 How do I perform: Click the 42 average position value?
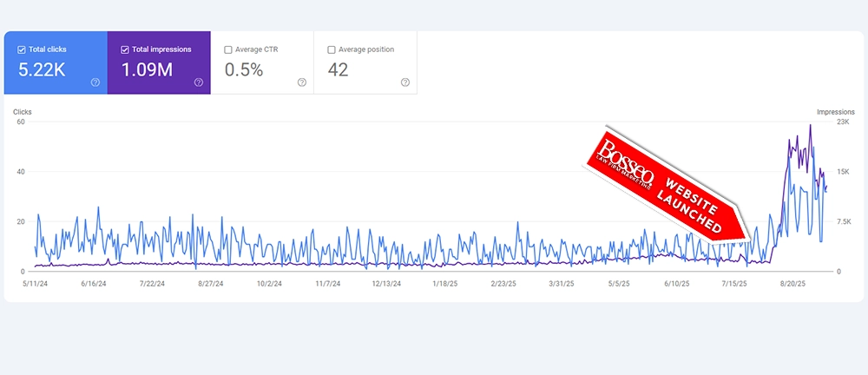click(339, 69)
